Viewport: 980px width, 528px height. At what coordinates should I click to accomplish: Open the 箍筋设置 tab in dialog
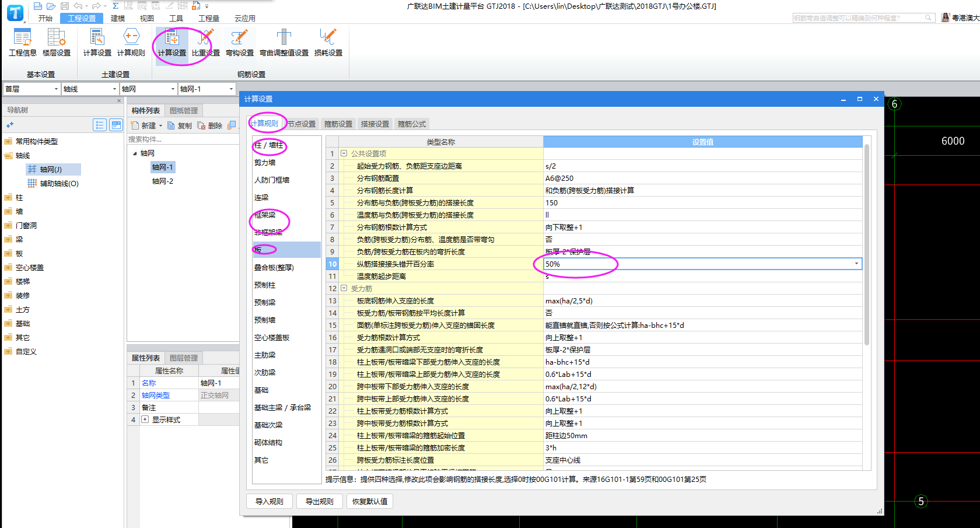(338, 124)
